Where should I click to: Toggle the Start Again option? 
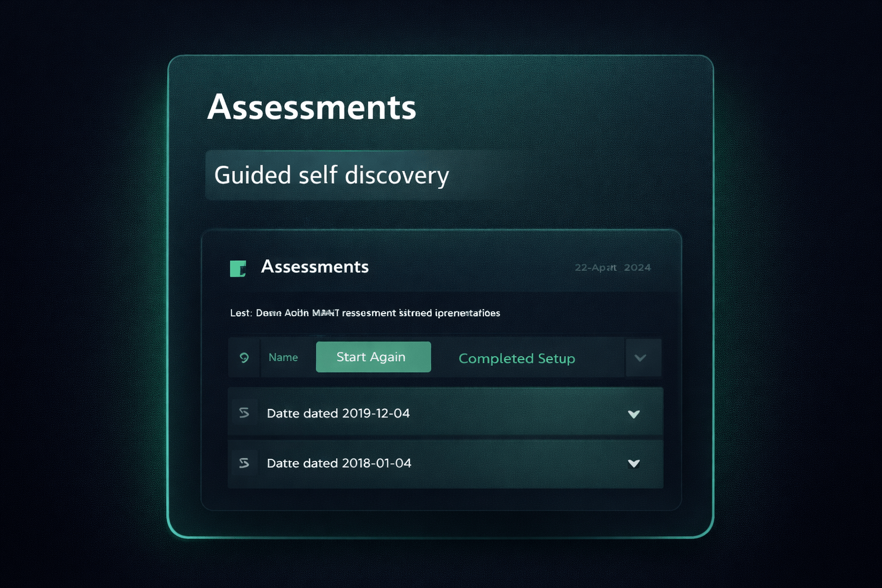coord(373,357)
